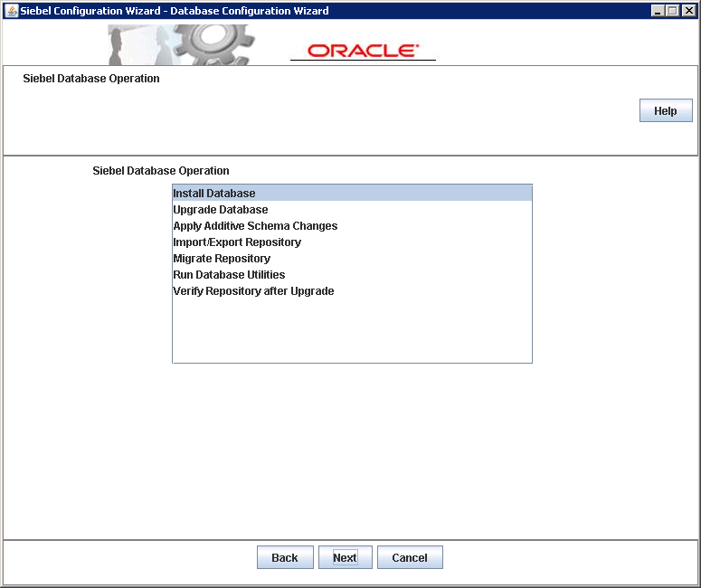Click the Oracle logo in the banner

[363, 51]
